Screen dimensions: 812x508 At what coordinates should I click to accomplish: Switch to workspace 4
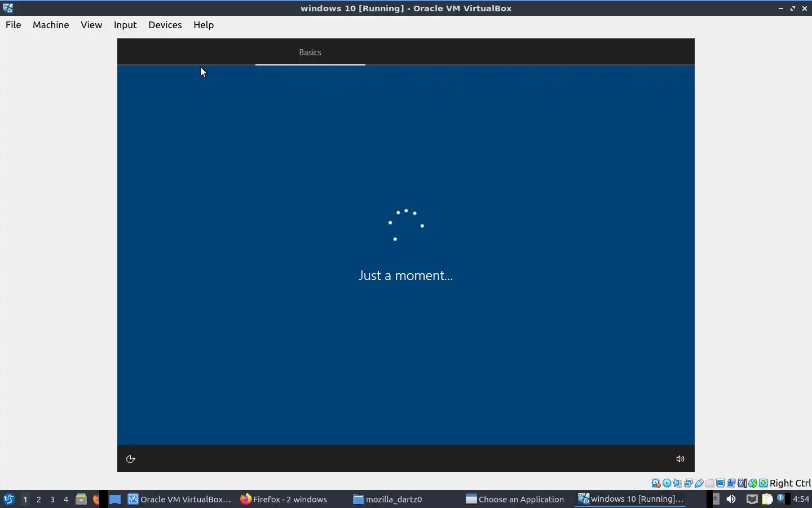coord(65,499)
